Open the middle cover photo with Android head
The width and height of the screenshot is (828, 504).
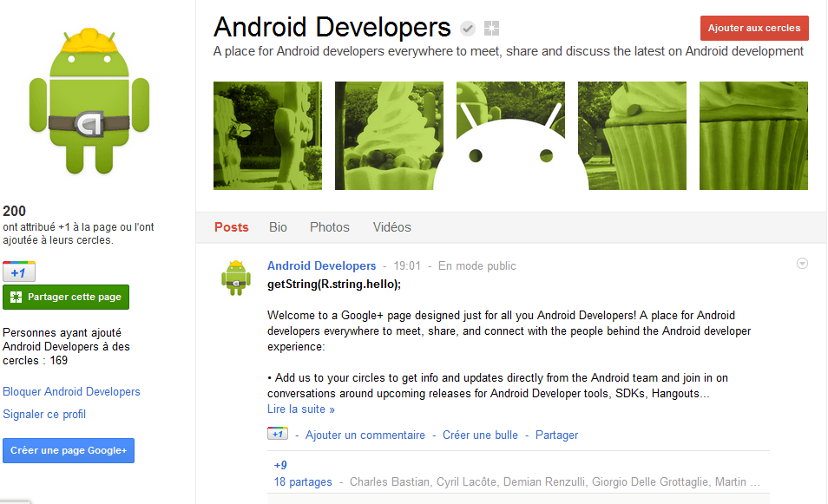point(510,135)
